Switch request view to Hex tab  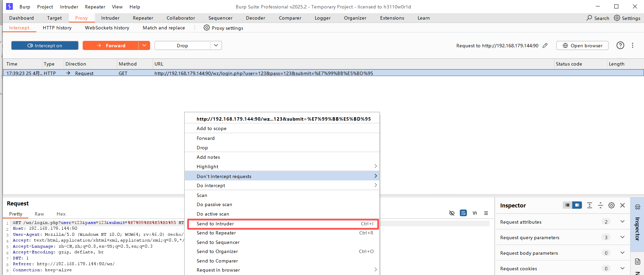[x=61, y=214]
